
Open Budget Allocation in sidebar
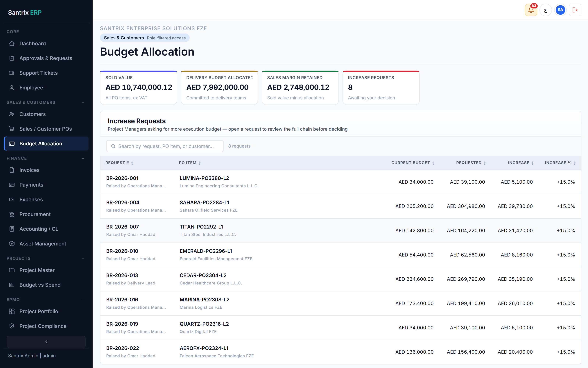coord(46,144)
